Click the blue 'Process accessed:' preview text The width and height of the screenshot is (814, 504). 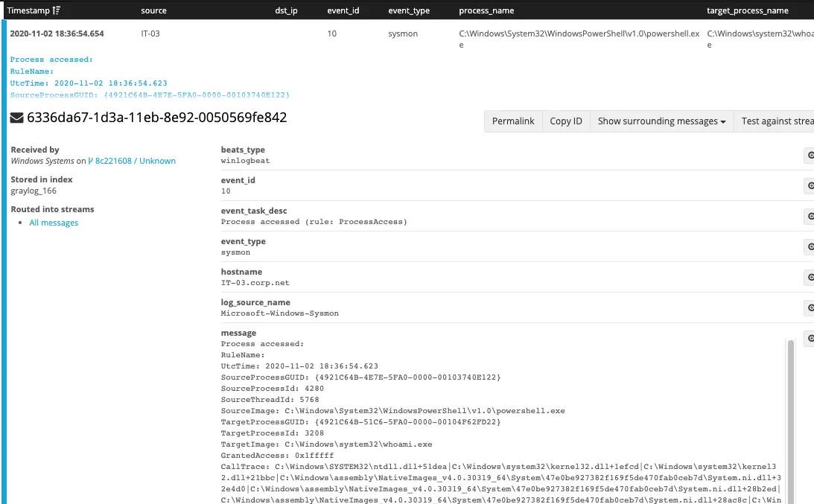point(51,59)
